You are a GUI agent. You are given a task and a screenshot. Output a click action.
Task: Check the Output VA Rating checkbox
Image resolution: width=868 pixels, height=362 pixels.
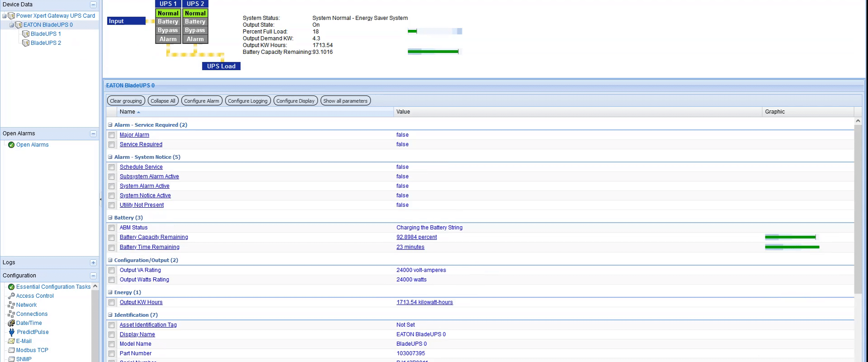(x=112, y=271)
